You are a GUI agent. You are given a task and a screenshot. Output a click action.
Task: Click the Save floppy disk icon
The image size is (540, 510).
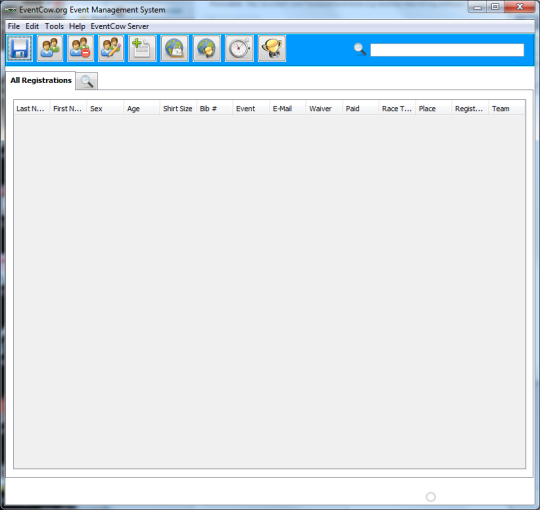(19, 48)
